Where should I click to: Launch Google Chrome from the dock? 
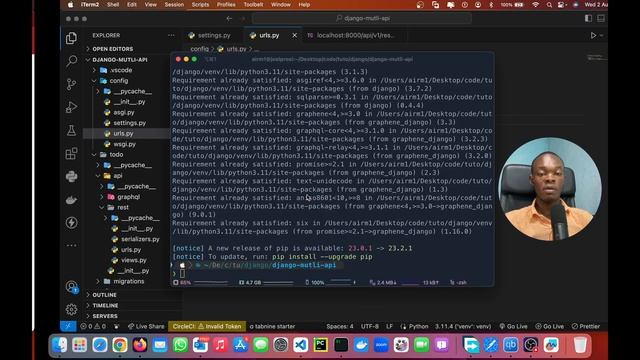click(x=120, y=345)
